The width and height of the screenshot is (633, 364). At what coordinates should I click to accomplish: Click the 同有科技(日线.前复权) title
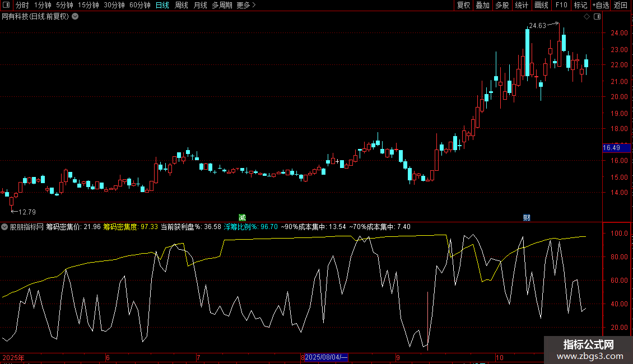click(35, 17)
